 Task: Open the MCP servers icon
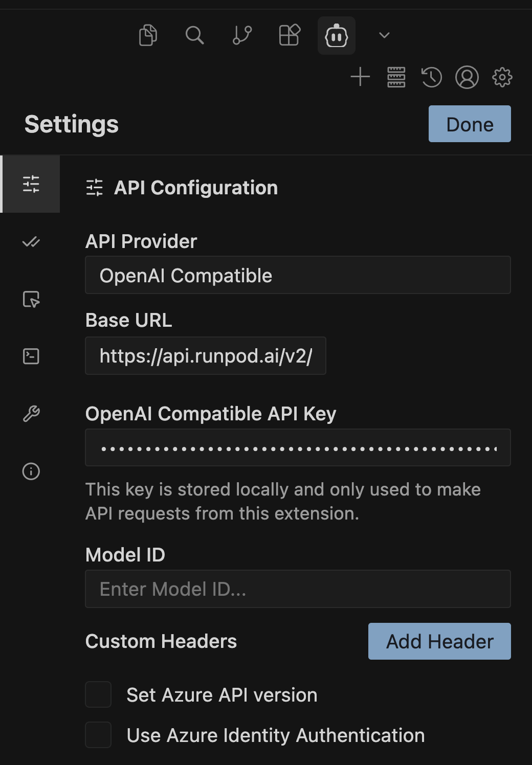[396, 77]
